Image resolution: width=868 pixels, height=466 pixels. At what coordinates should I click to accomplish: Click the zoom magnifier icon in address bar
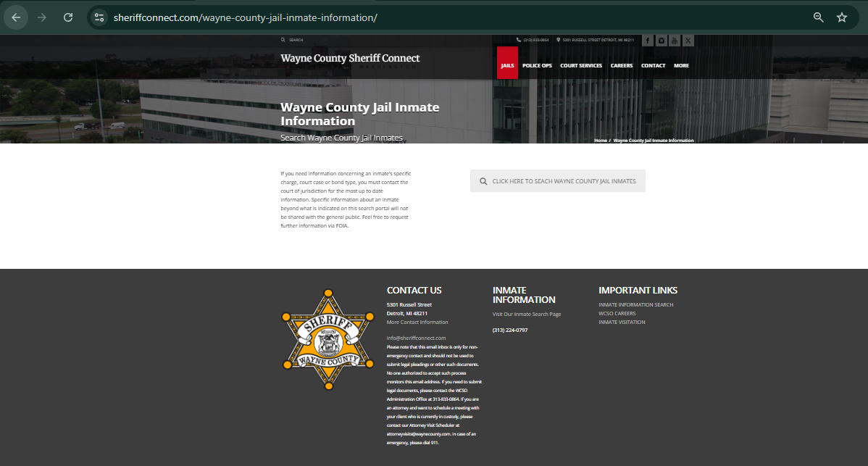tap(818, 17)
